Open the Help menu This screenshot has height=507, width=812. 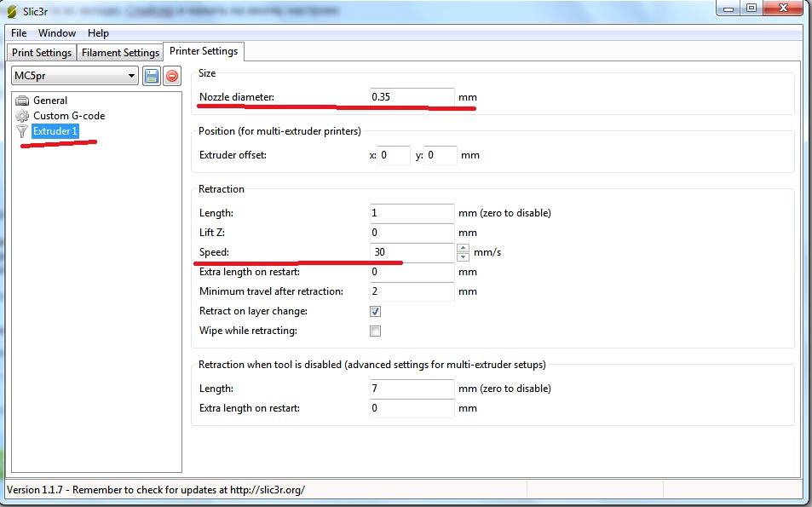pos(98,33)
